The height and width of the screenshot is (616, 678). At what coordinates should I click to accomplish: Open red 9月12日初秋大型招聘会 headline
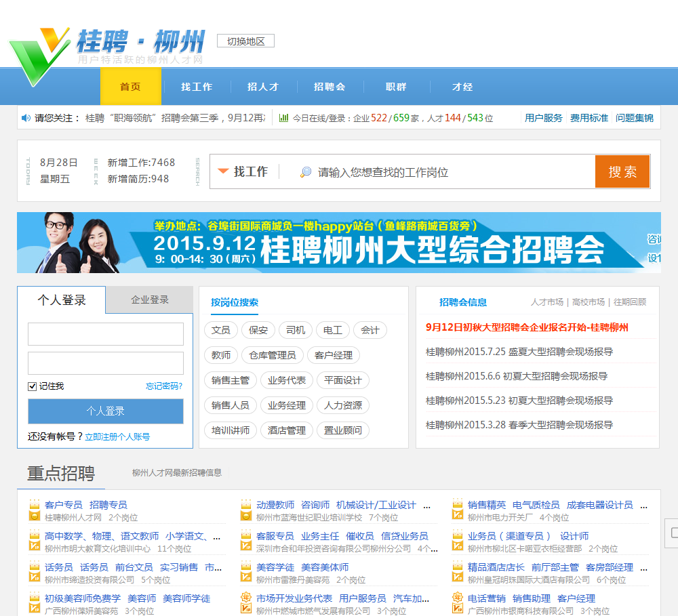527,327
